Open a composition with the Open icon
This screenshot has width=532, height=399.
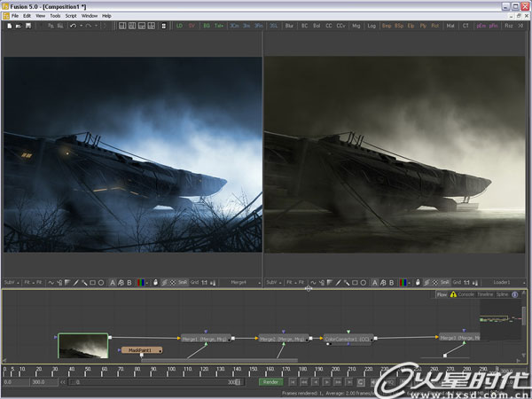[19, 26]
